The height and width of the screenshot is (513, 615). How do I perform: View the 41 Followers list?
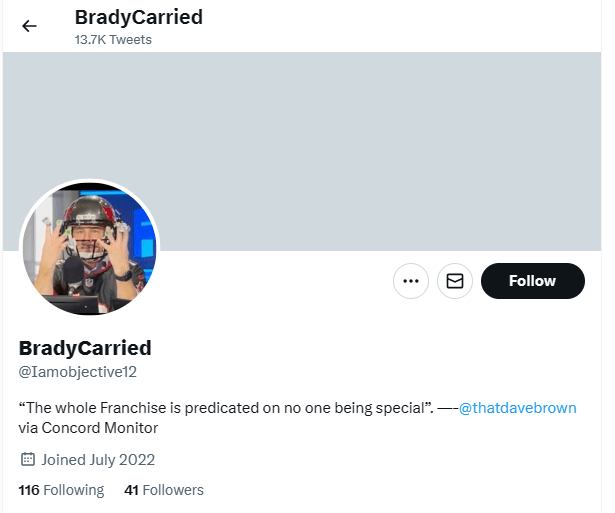pyautogui.click(x=164, y=490)
